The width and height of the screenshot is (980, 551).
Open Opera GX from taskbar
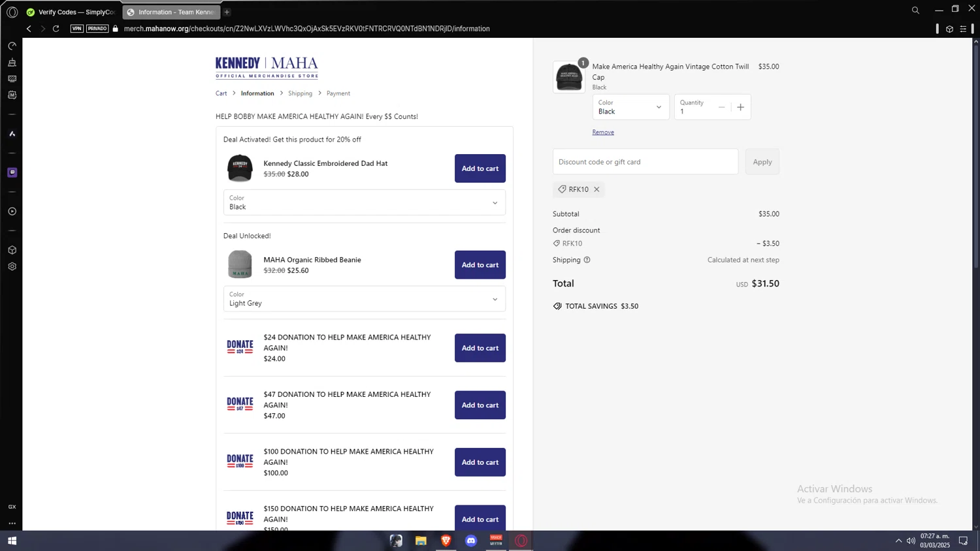click(521, 541)
